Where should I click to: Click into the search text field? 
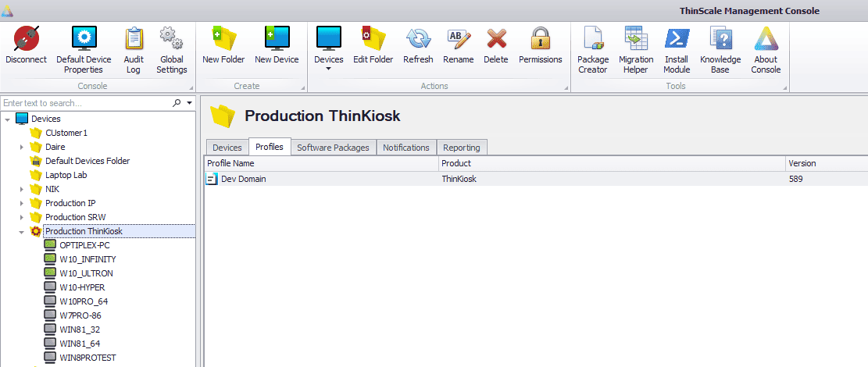86,103
